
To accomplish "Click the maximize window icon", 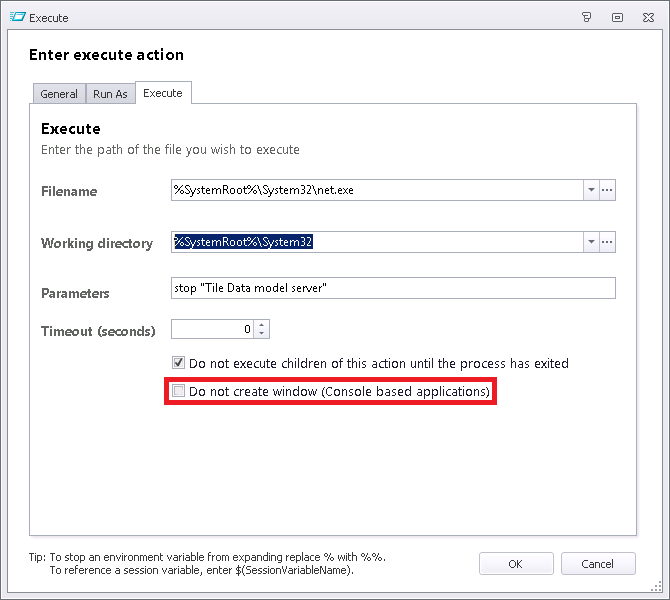I will pos(617,17).
